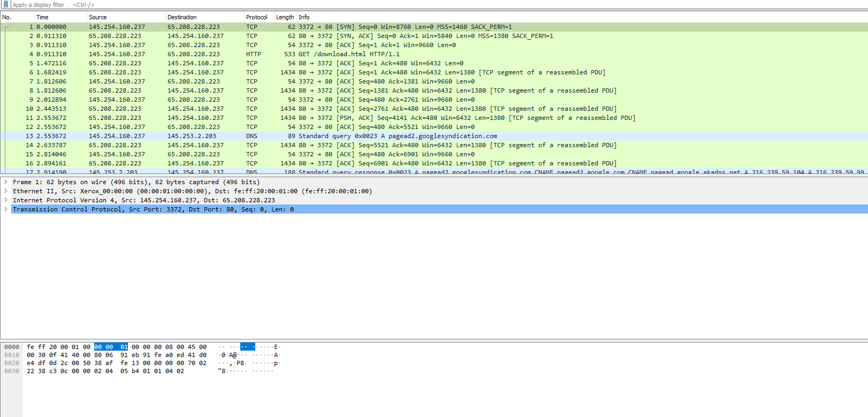
Task: Click length value 533 in packet 4
Action: pos(290,54)
